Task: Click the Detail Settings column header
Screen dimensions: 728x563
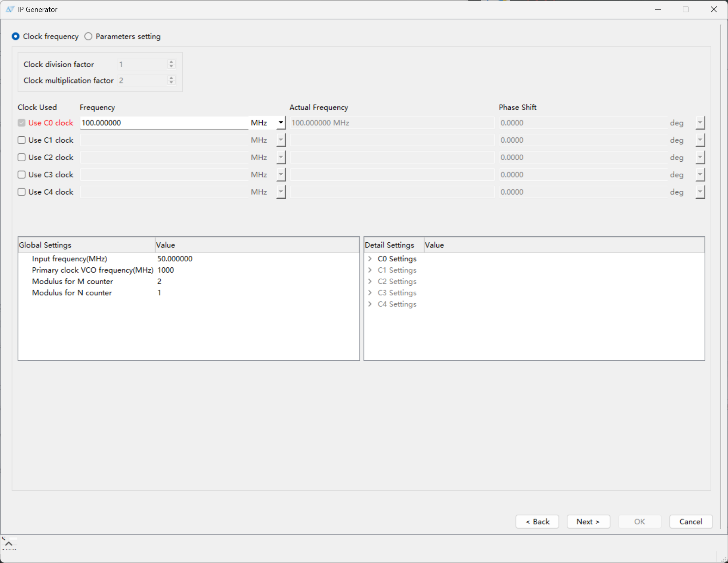Action: coord(394,245)
